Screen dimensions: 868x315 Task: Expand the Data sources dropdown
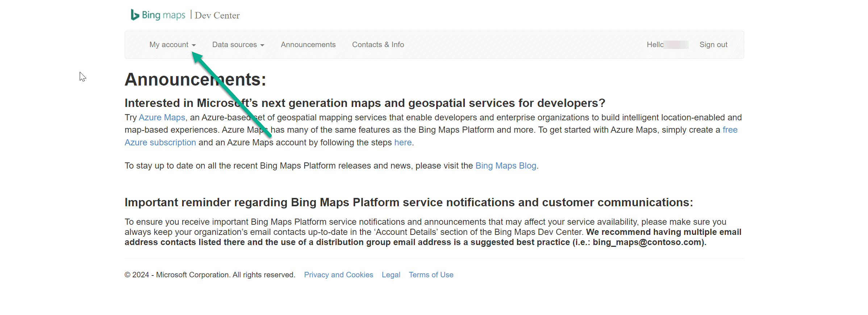238,45
